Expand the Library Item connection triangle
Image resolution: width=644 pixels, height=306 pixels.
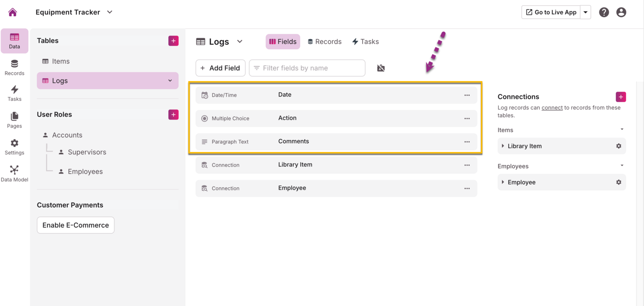pos(503,146)
